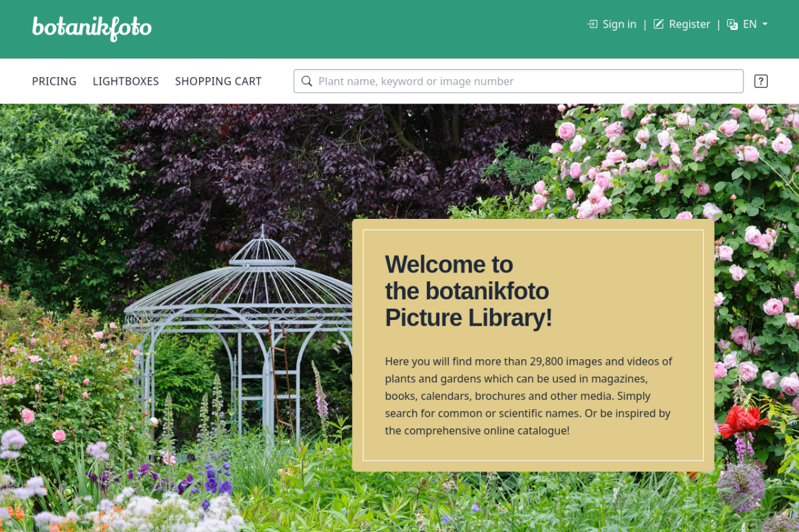The width and height of the screenshot is (799, 532).
Task: Expand the EN language dropdown
Action: [x=750, y=24]
